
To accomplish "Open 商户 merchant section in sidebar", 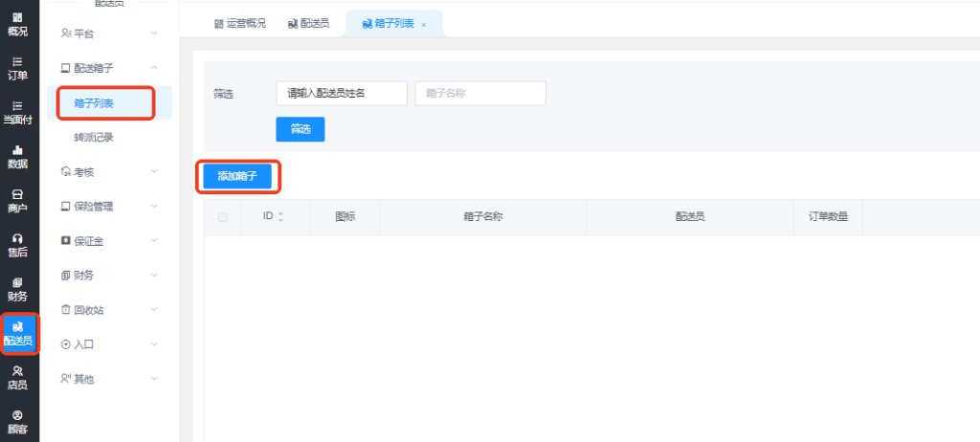I will (17, 201).
